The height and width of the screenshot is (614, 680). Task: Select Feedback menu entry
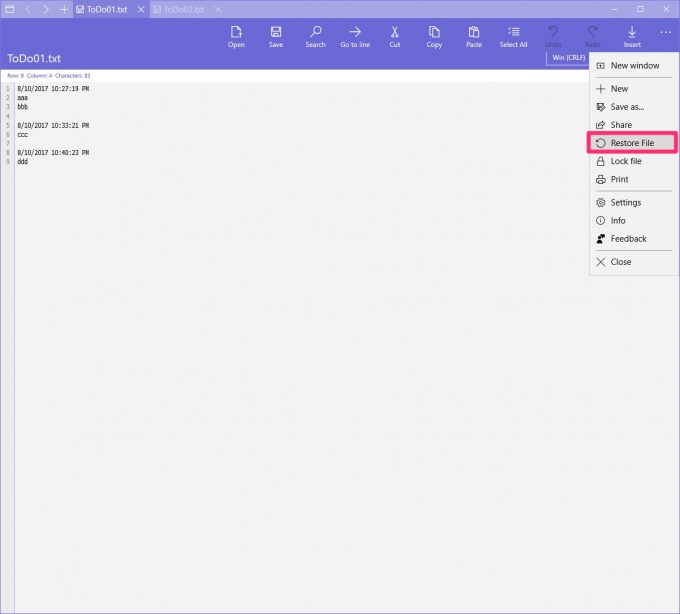(633, 239)
